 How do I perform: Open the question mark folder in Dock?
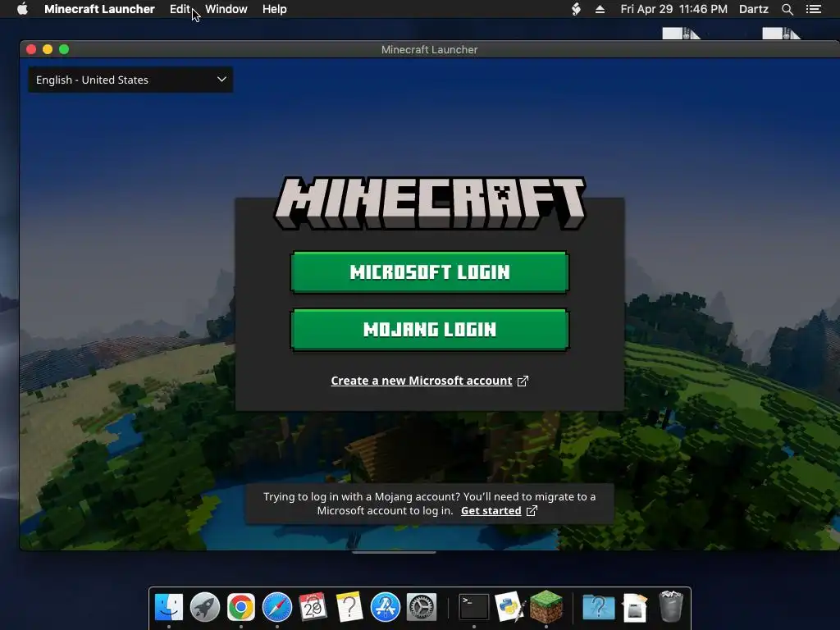[598, 607]
